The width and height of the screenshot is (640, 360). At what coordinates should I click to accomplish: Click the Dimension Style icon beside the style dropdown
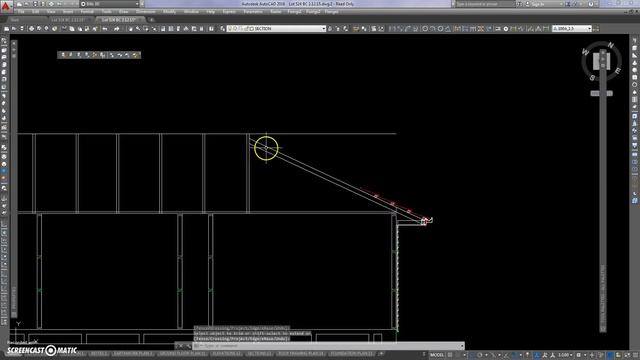[596, 29]
